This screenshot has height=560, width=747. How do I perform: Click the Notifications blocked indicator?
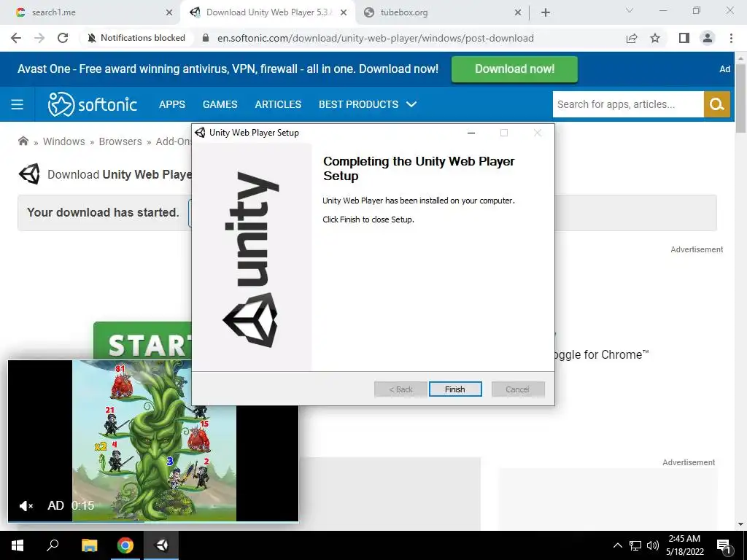click(136, 38)
